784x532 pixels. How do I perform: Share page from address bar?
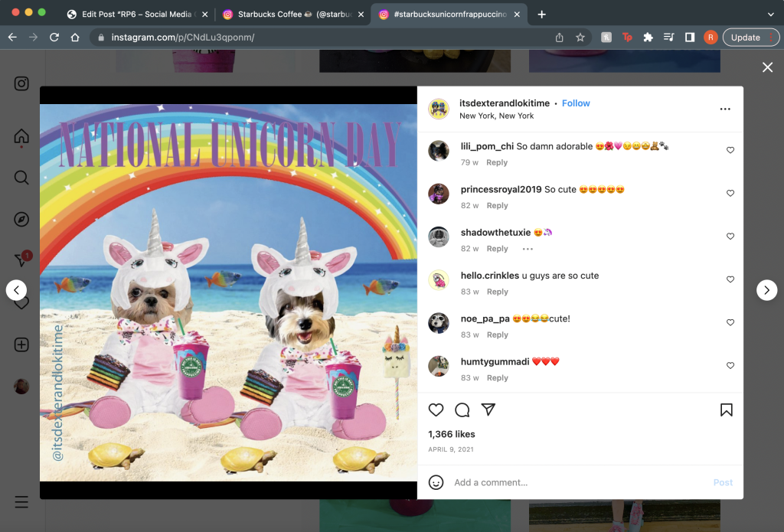click(560, 38)
